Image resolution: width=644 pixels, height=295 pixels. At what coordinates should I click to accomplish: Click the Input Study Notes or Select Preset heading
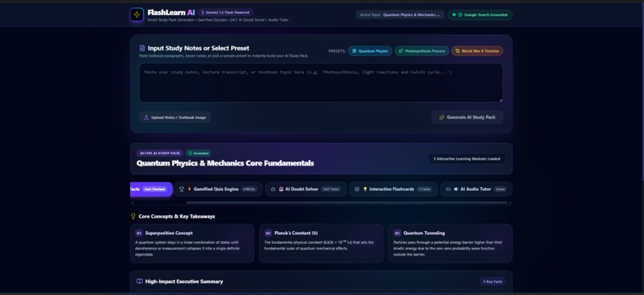pos(198,48)
